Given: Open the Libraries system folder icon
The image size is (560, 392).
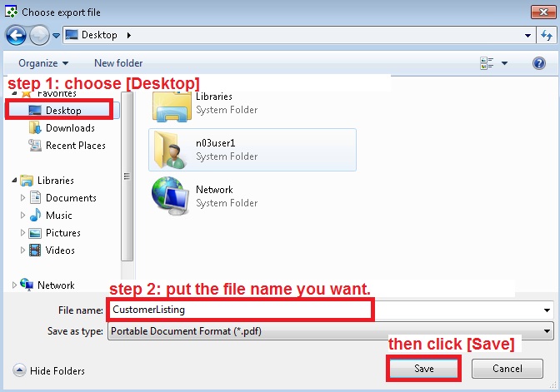Looking at the screenshot, I should (x=171, y=102).
